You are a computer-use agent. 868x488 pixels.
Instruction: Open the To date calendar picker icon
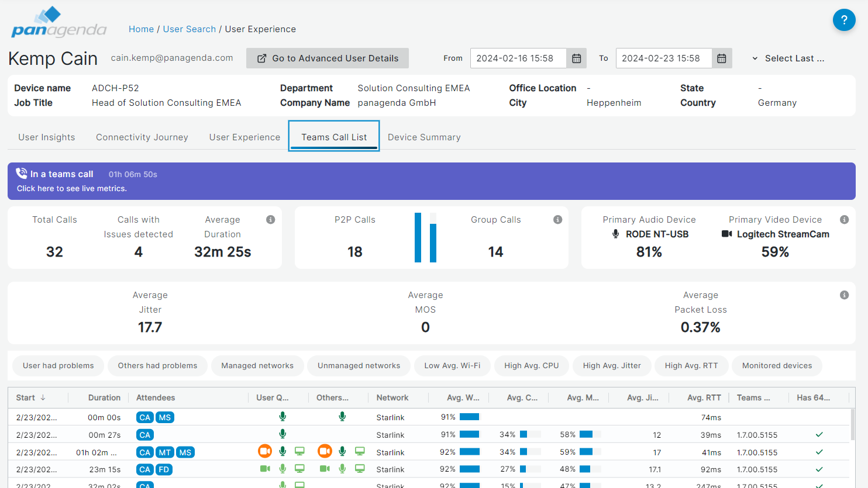pos(722,58)
